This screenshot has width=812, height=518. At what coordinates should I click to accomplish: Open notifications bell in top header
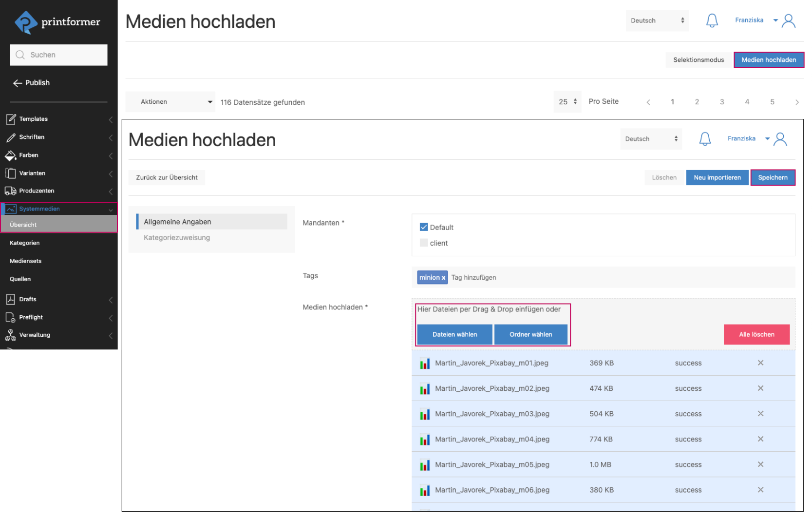[x=712, y=20]
